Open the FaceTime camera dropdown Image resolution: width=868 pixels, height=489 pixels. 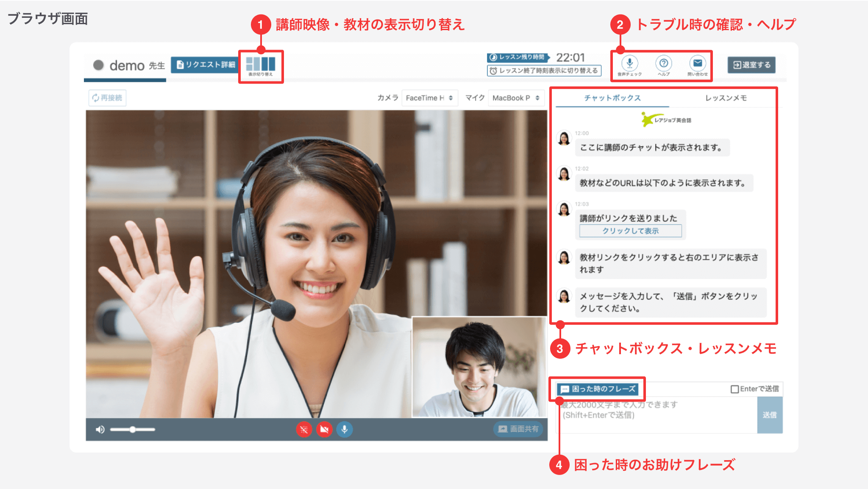click(x=429, y=98)
